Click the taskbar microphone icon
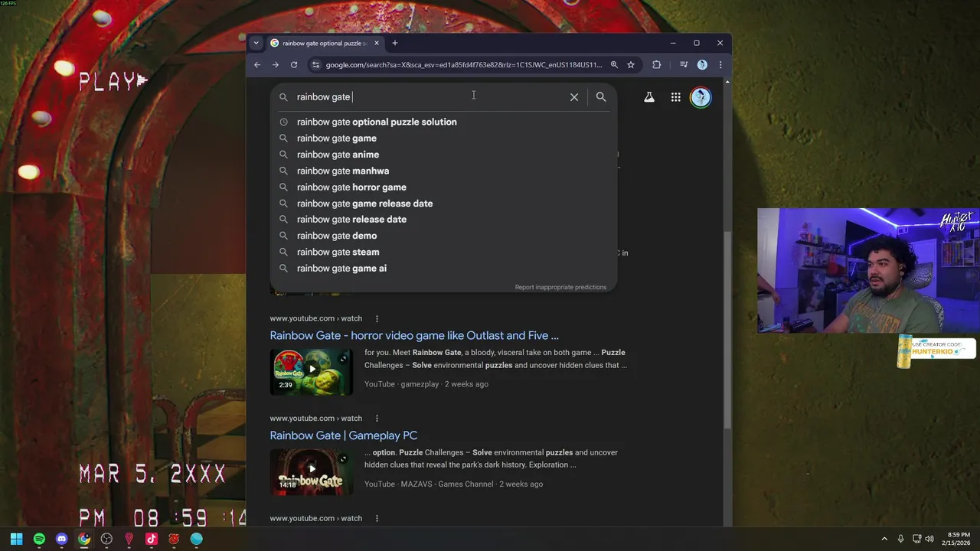Image resolution: width=980 pixels, height=551 pixels. pos(900,539)
